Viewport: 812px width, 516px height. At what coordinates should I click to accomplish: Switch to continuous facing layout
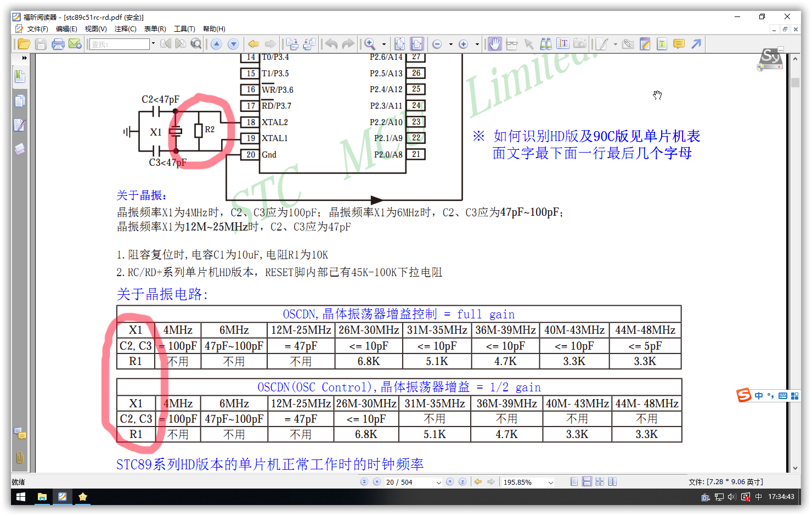pos(600,482)
